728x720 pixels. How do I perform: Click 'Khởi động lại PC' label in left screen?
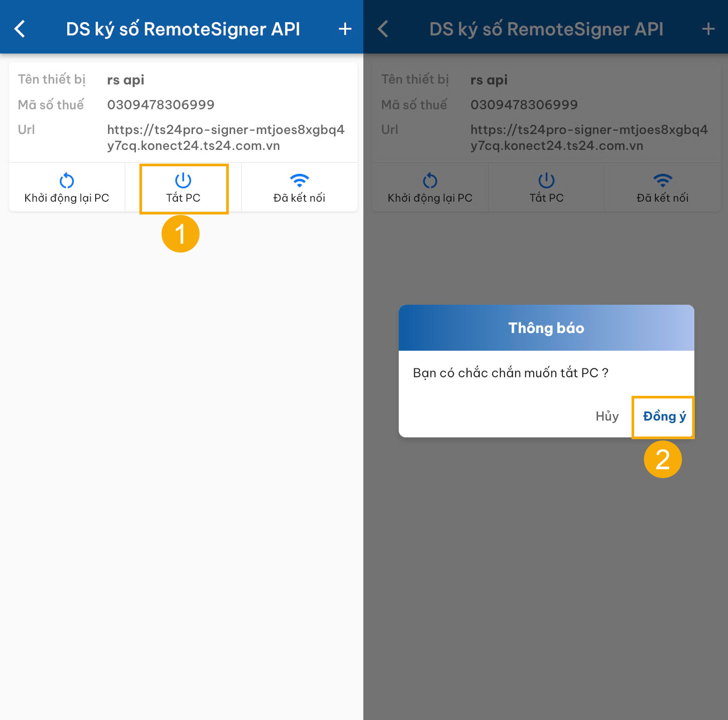point(67,198)
